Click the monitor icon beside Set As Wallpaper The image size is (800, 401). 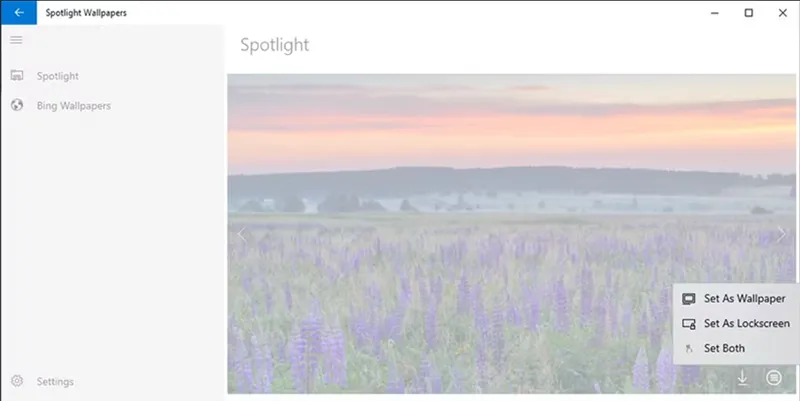point(689,299)
